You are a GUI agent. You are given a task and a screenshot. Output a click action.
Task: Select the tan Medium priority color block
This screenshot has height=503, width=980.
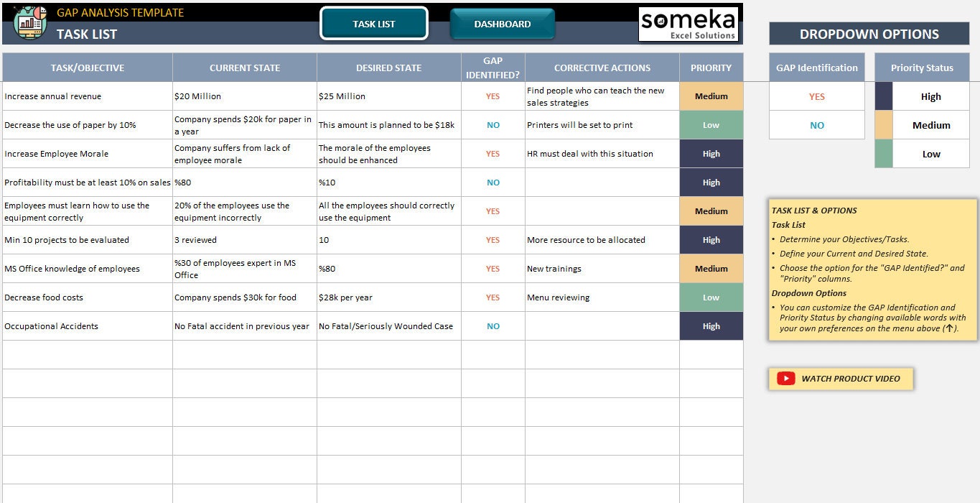coord(883,125)
